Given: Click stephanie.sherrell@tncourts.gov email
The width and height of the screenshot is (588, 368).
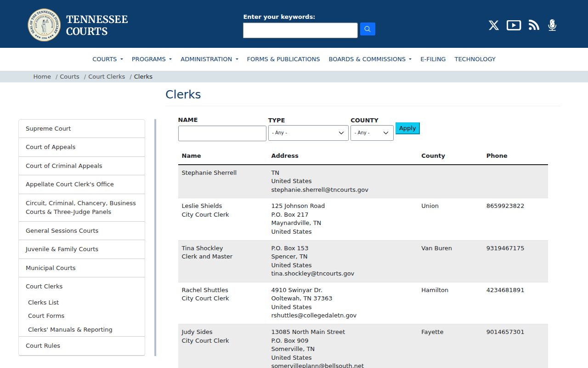Looking at the screenshot, I should pyautogui.click(x=320, y=190).
